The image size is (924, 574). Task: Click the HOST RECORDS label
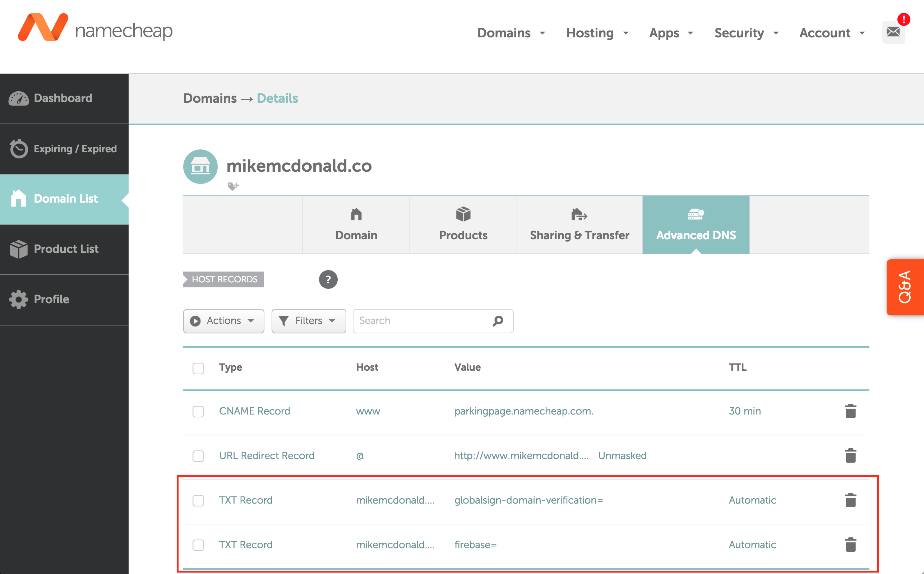[x=223, y=279]
